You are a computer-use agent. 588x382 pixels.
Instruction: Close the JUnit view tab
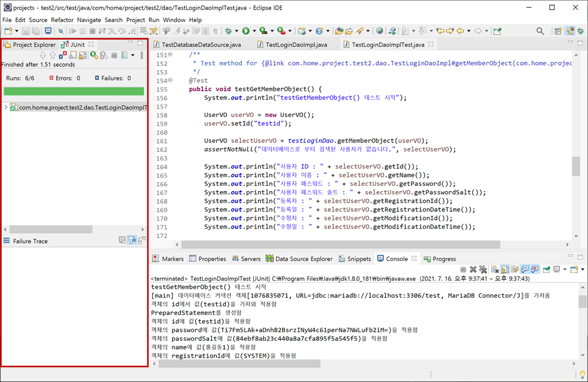pyautogui.click(x=91, y=44)
